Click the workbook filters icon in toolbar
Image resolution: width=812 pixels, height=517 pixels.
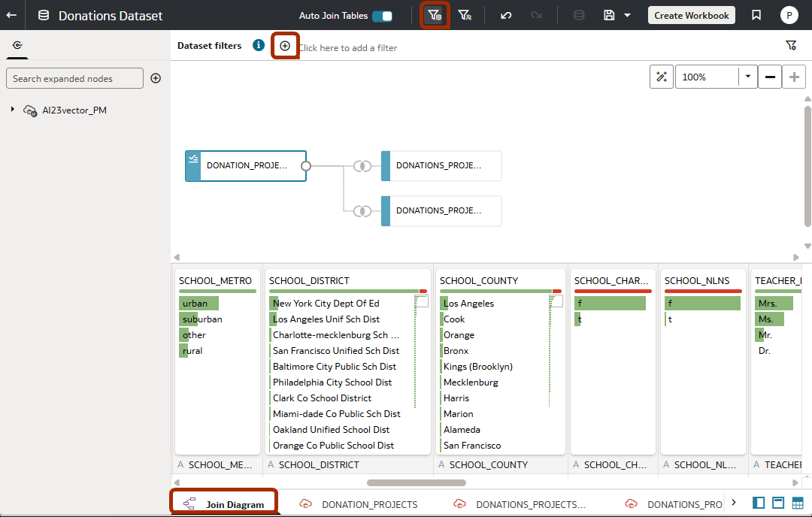(x=465, y=15)
